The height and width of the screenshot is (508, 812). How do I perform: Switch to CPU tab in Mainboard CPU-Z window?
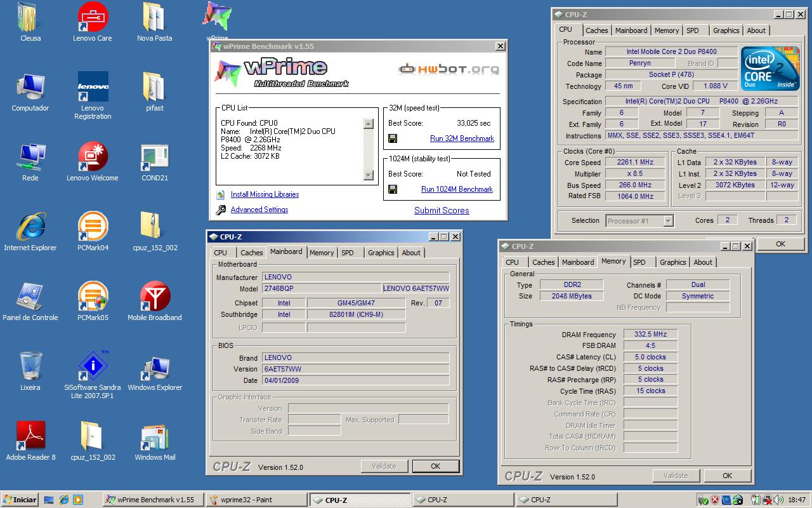(x=221, y=253)
